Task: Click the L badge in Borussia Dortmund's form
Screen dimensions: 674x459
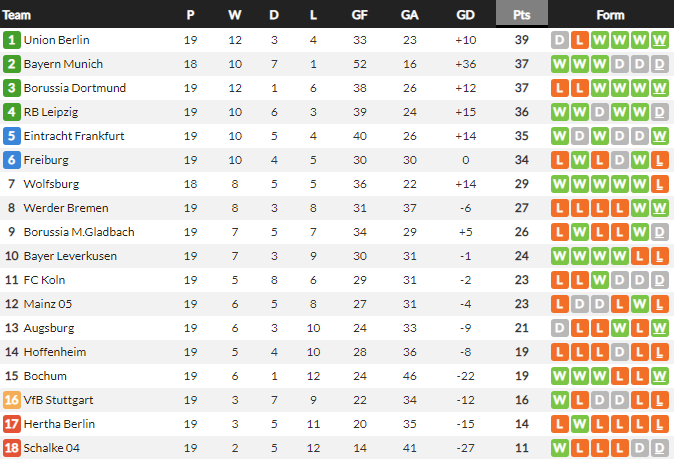Action: (560, 88)
